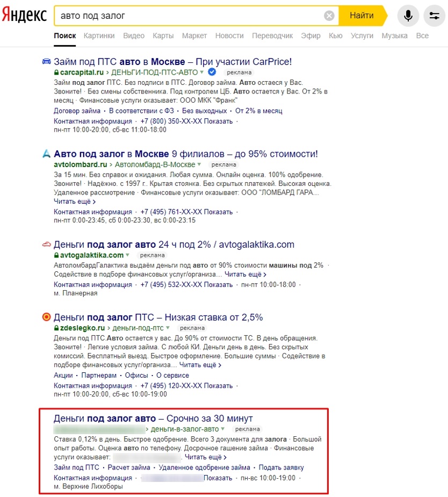Viewport: 448px width, 497px height.
Task: Open the 'Партнерам' sitelink
Action: (x=99, y=375)
